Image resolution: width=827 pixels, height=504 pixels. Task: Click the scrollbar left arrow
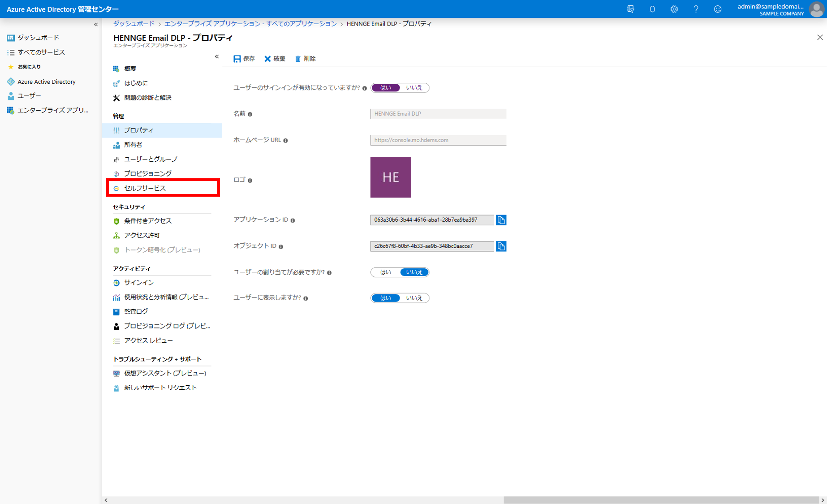(106, 500)
